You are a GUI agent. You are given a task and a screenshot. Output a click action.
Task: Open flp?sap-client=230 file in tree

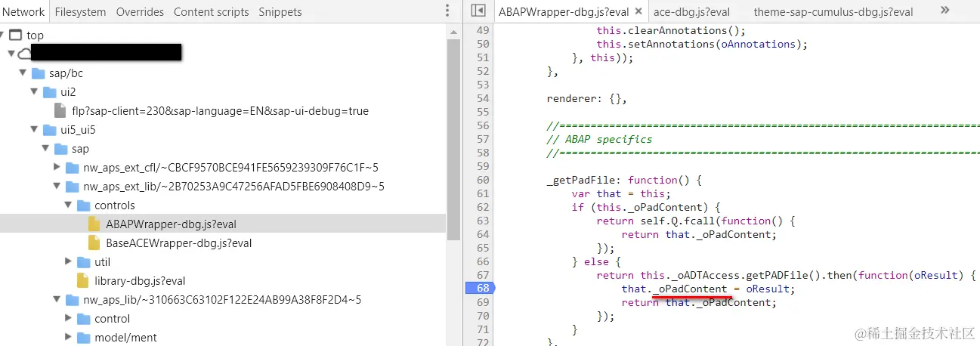[220, 111]
